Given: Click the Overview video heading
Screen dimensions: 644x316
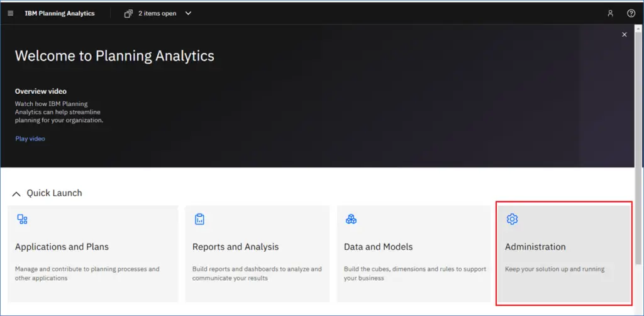Looking at the screenshot, I should (x=41, y=91).
